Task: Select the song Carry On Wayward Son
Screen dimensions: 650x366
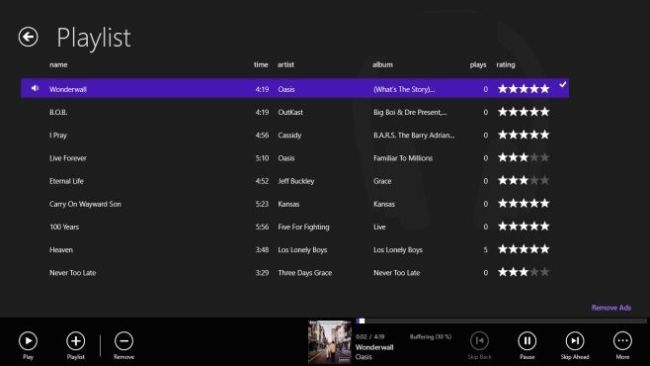Action: 85,204
